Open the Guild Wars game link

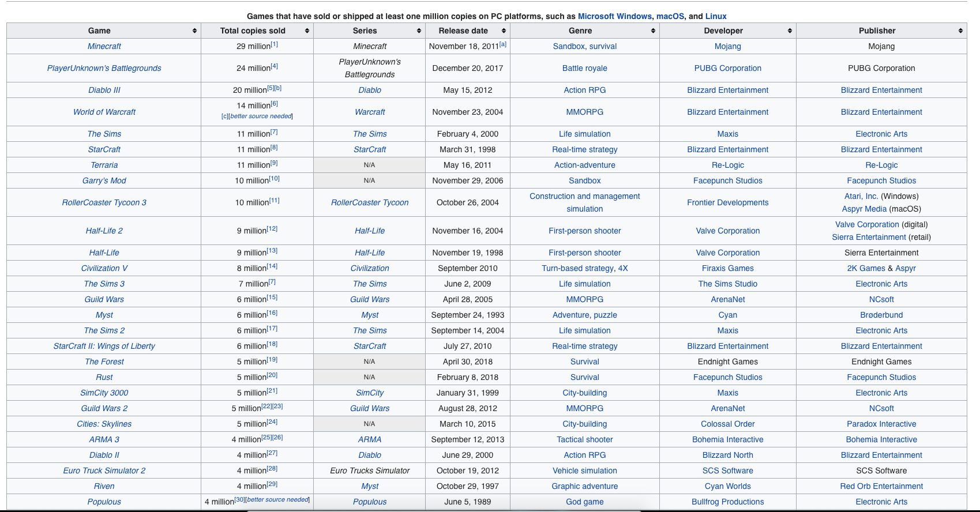(x=104, y=299)
